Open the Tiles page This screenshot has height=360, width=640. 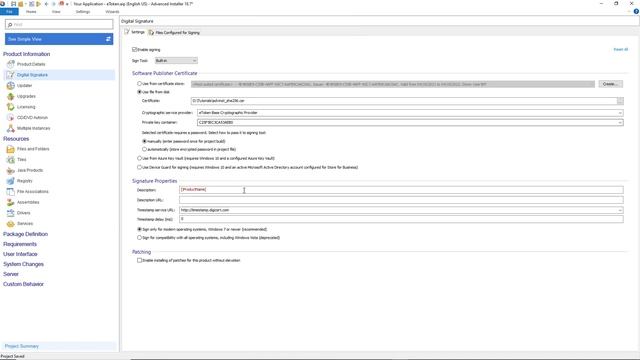(22, 160)
